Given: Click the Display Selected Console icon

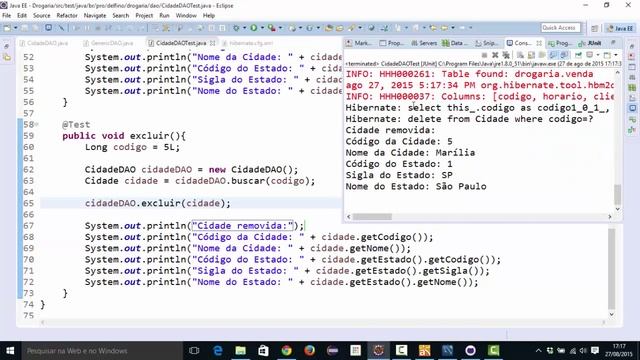Looking at the screenshot, I should pos(589,55).
